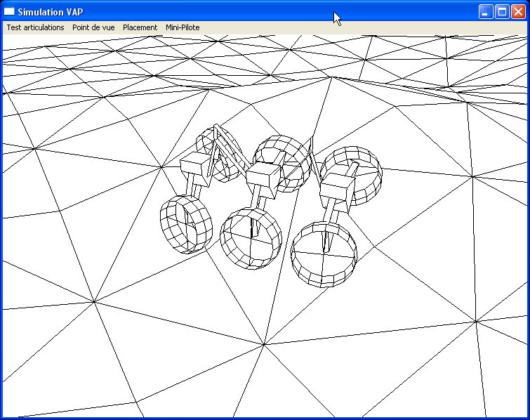The height and width of the screenshot is (420, 530).
Task: Minimize the Simulation VAP window
Action: 486,11
